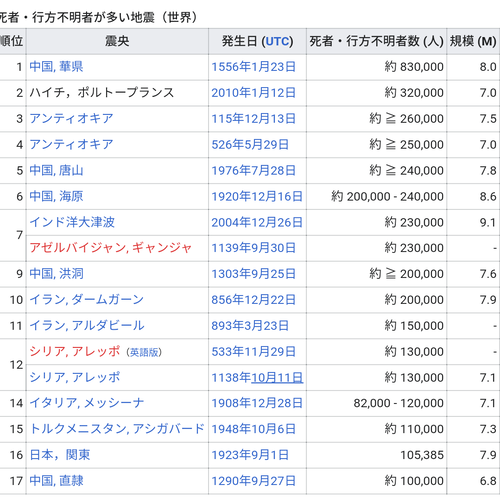Image resolution: width=500 pixels, height=504 pixels.
Task: Open the 2004年12月26日 date link
Action: click(x=257, y=222)
